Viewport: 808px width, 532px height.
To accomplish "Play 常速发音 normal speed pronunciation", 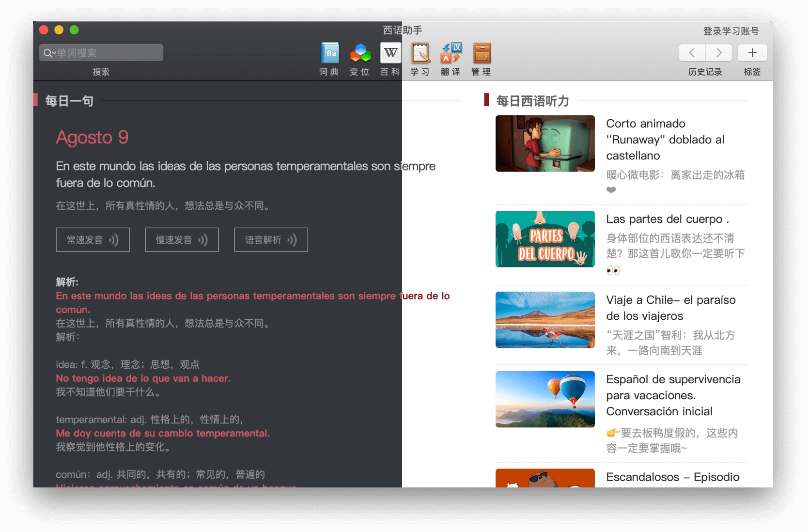I will (x=93, y=240).
